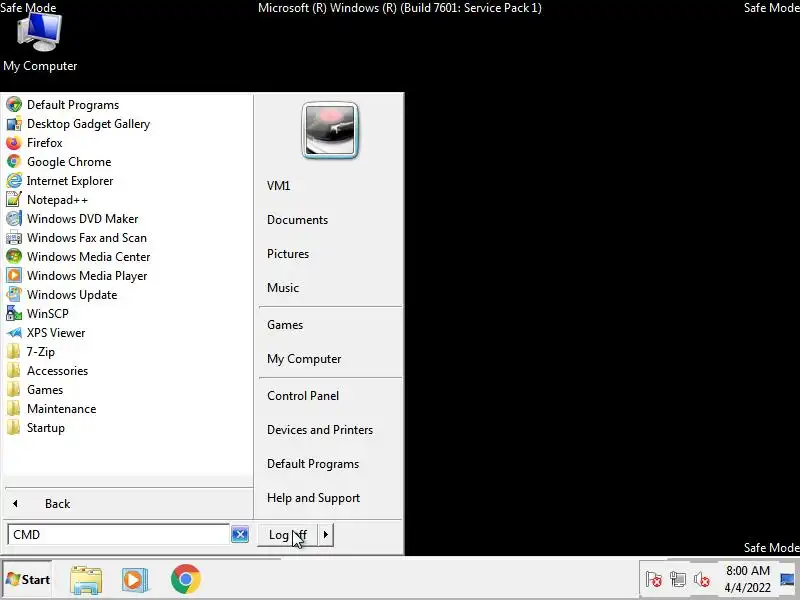Open Control Panel

point(303,396)
